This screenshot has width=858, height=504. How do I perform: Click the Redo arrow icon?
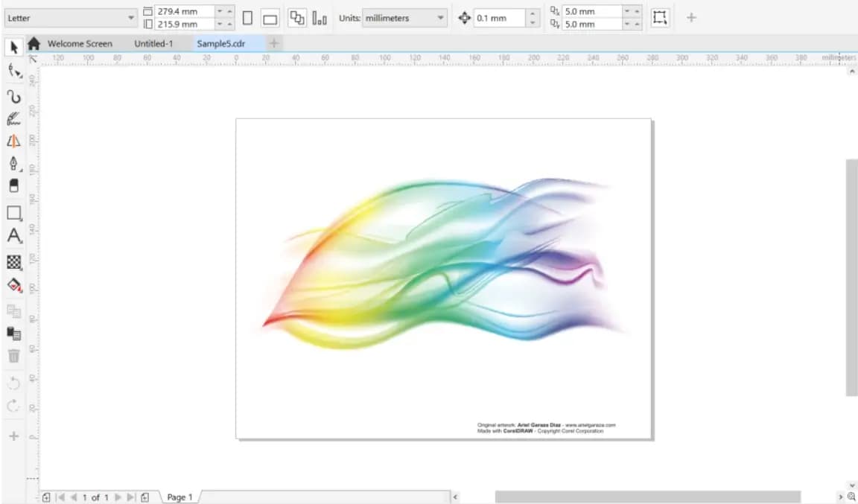pyautogui.click(x=13, y=406)
